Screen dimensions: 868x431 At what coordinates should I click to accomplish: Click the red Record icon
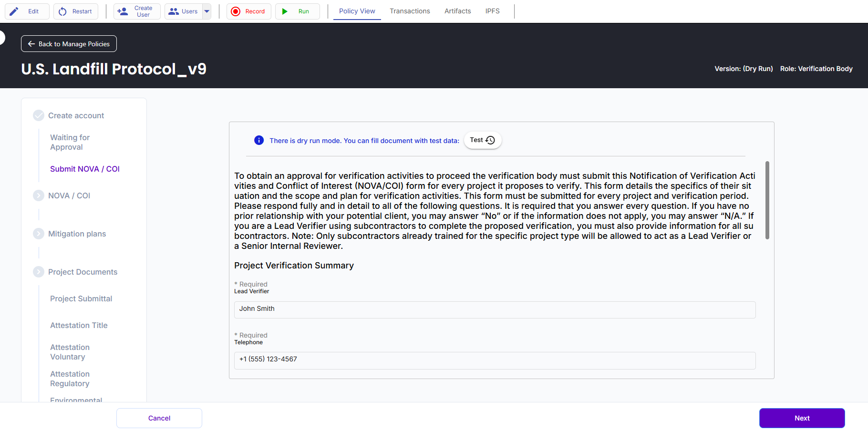236,11
